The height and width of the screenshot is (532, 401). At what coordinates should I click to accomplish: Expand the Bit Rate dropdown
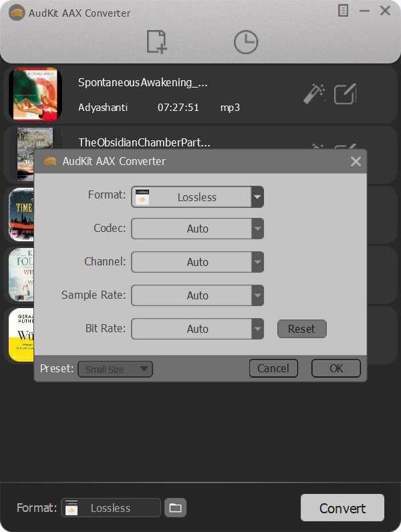click(x=257, y=329)
